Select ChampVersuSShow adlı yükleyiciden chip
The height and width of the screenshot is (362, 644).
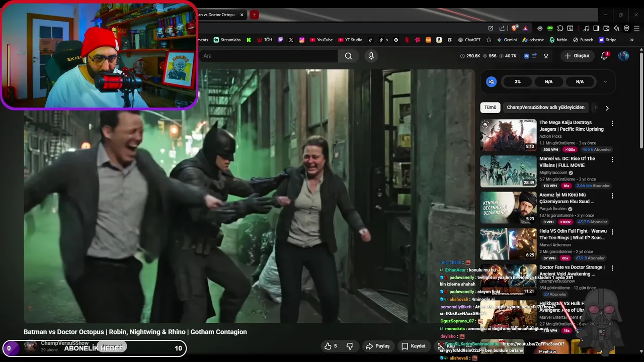545,107
